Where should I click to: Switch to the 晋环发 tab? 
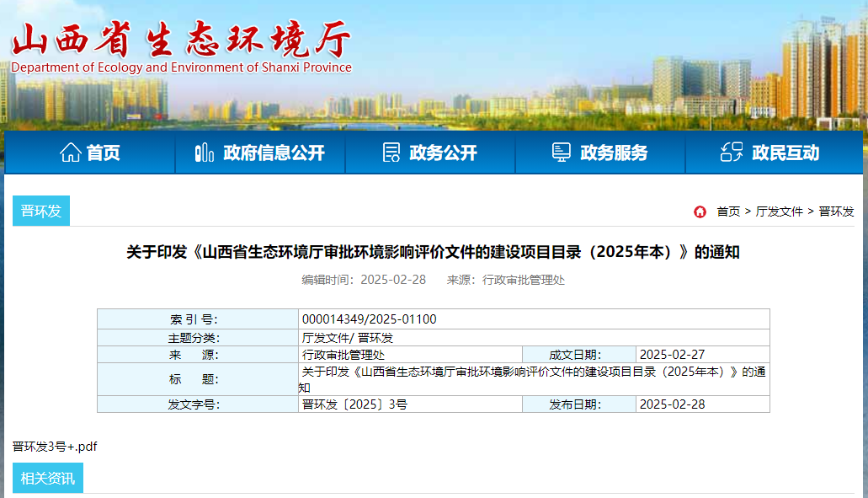[x=40, y=210]
